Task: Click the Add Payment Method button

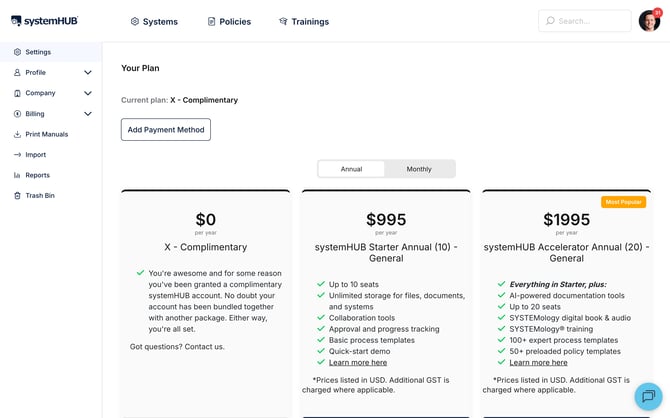Action: [x=166, y=130]
